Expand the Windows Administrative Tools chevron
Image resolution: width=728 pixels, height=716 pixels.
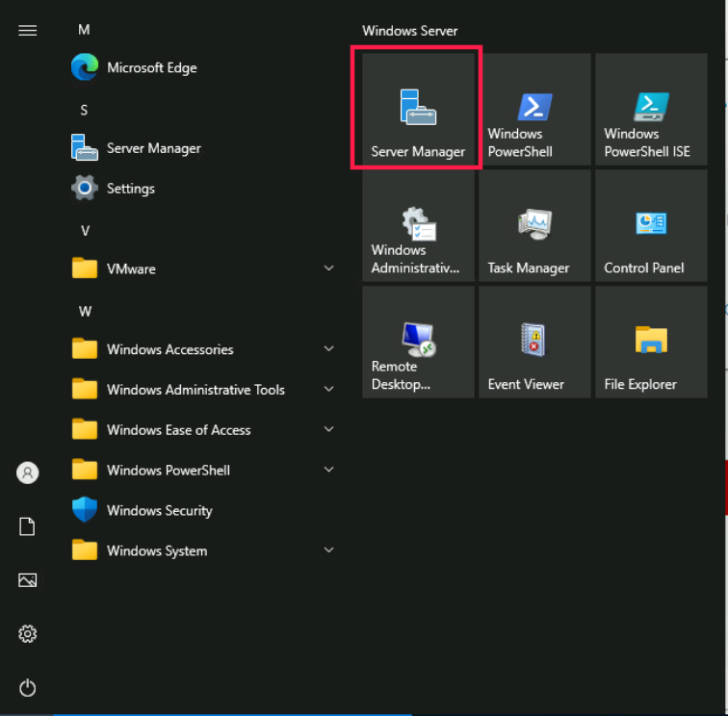point(328,389)
